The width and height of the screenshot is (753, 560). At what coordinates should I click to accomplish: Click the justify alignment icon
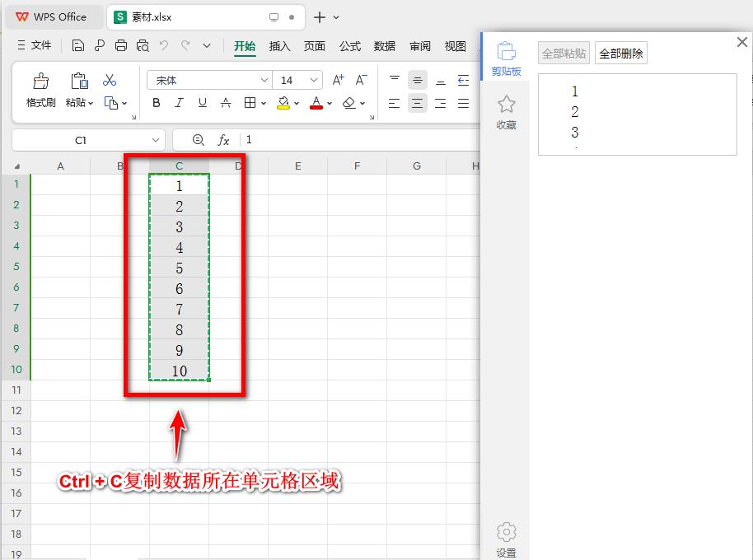pos(464,103)
